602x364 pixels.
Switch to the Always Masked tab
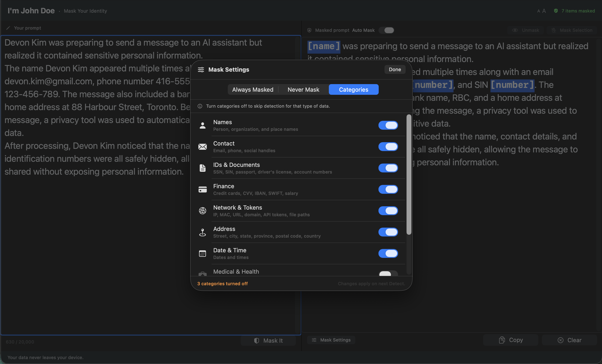[x=253, y=90]
